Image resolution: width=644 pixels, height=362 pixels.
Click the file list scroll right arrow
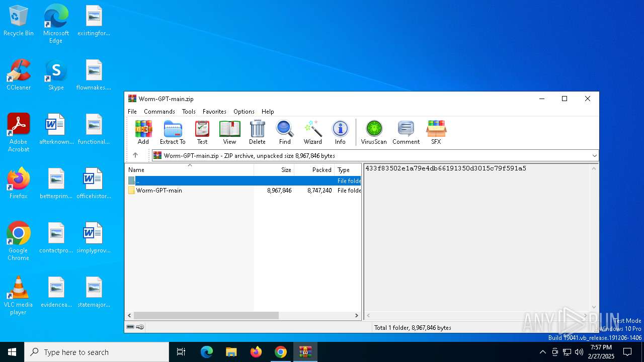[357, 315]
